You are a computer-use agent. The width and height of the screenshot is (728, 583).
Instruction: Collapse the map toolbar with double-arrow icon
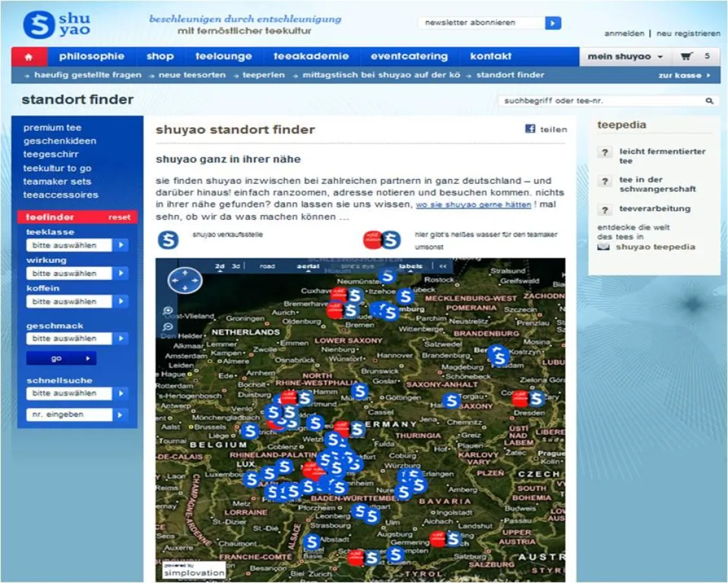point(443,266)
